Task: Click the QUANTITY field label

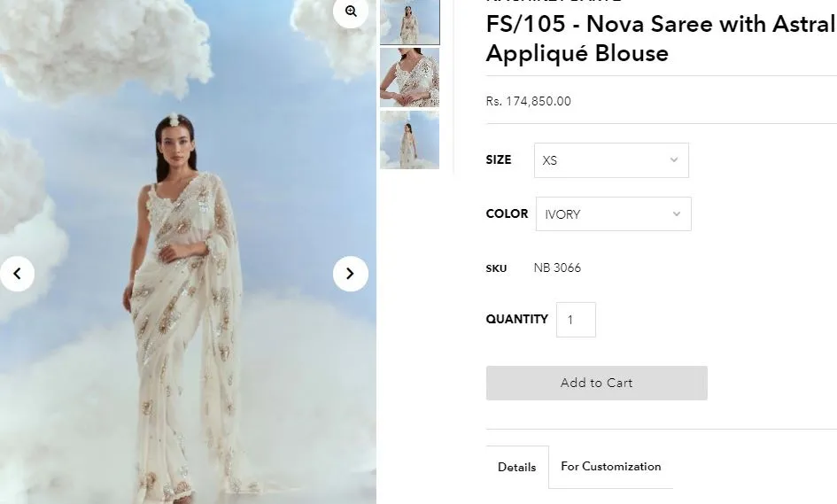Action: click(x=516, y=319)
